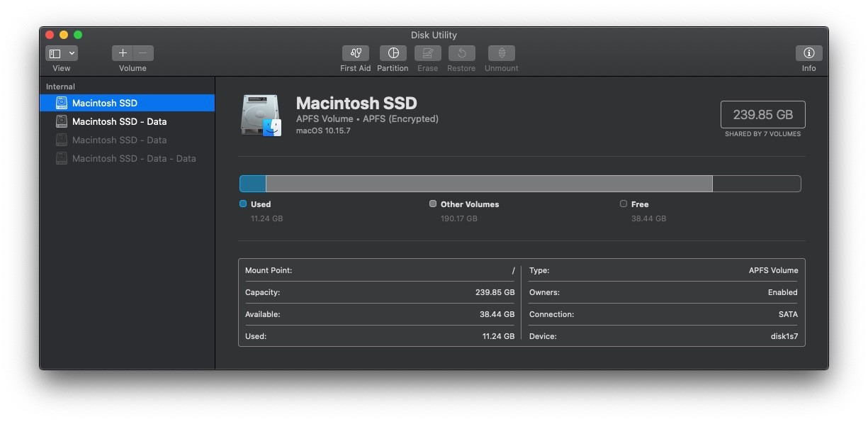The image size is (868, 422).
Task: Delete the volume with the minus button
Action: [x=143, y=53]
